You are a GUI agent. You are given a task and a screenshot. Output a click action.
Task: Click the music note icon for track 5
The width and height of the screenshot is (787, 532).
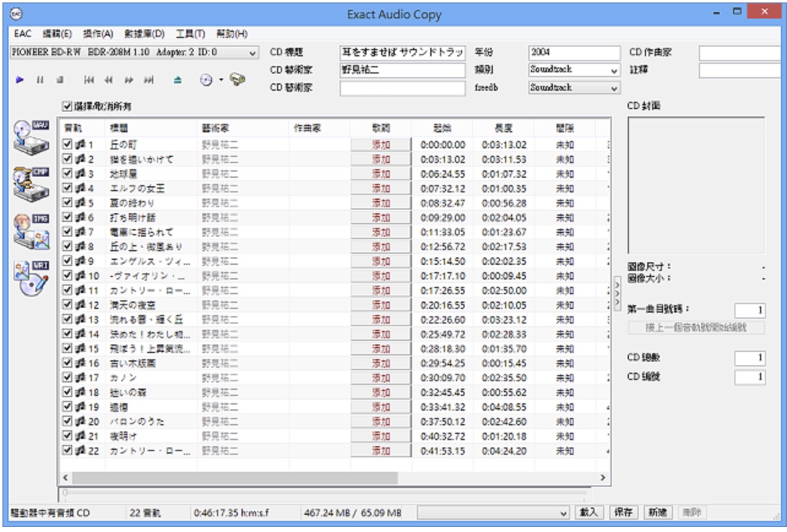pos(80,203)
